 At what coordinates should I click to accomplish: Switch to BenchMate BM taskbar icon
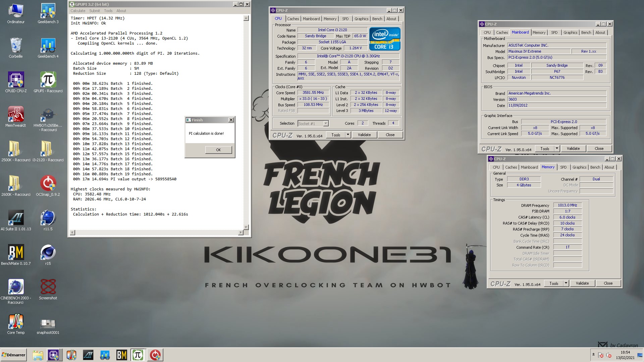pos(121,355)
